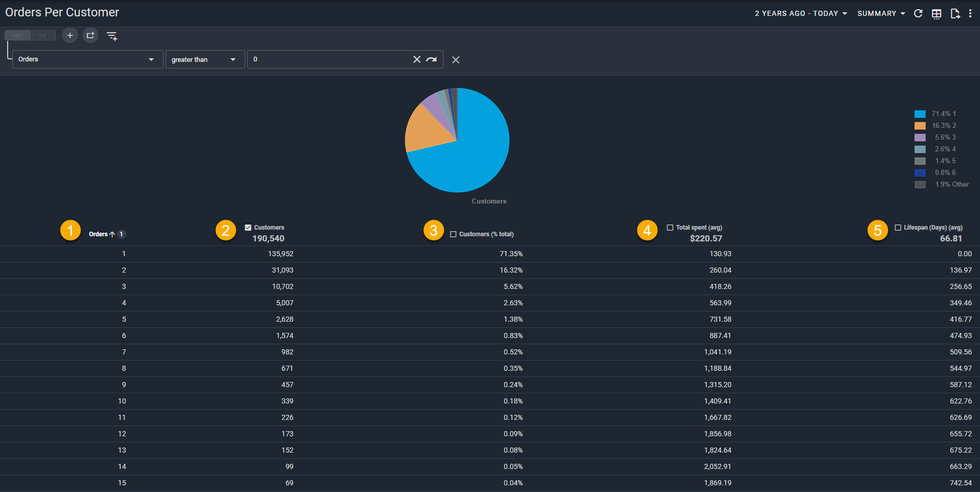This screenshot has height=492, width=980.
Task: Open the Summary view menu
Action: tap(881, 13)
